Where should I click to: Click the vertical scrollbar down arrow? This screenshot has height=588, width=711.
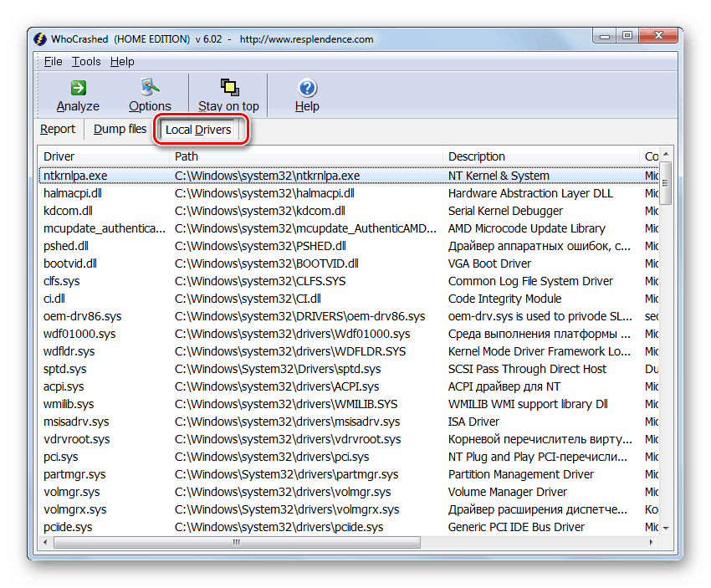pos(666,528)
